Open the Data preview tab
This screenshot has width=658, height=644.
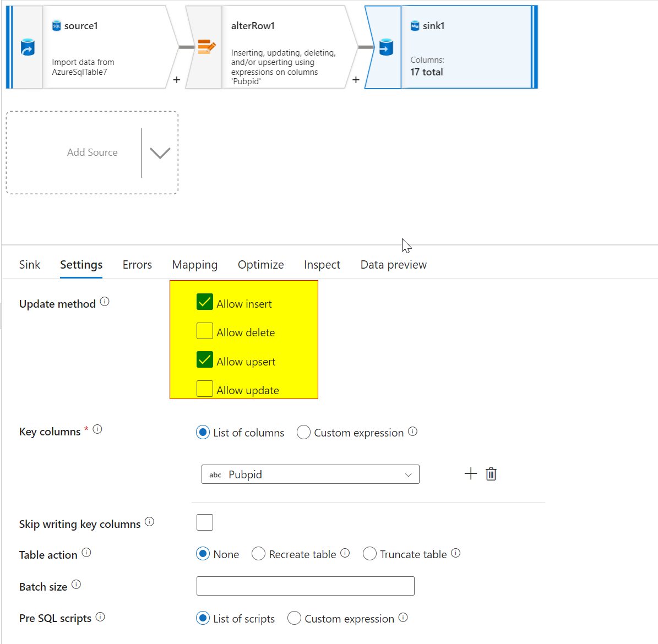point(393,265)
